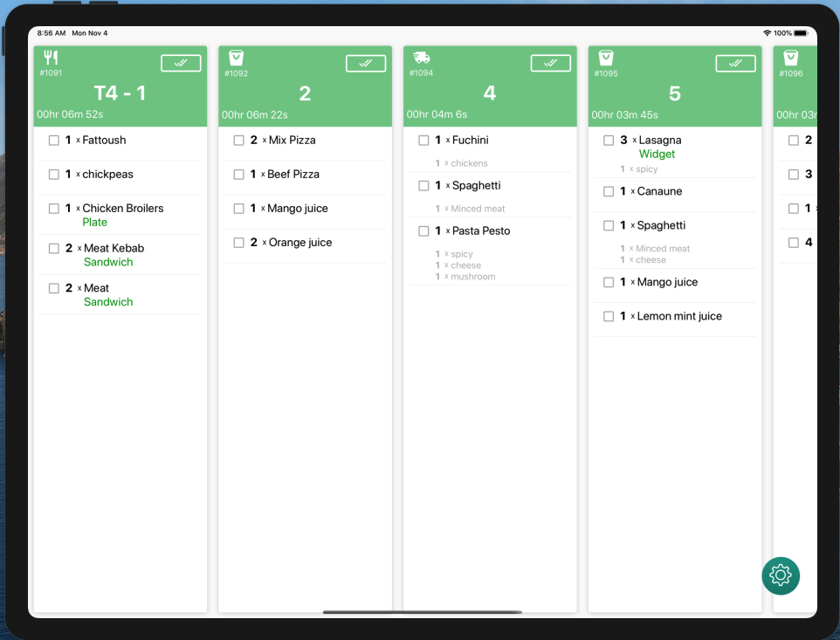Check the Mix Pizza checkbox
This screenshot has height=640, width=840.
click(238, 141)
